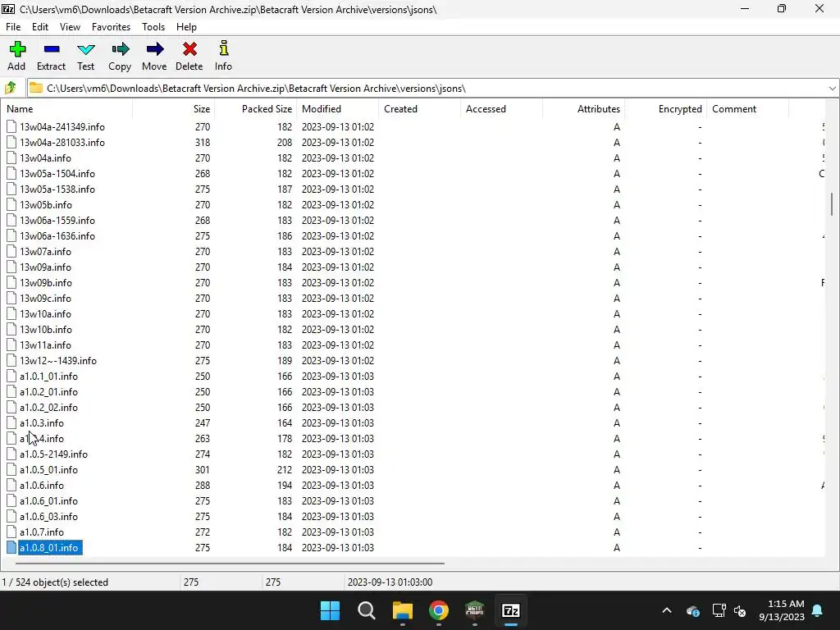Viewport: 840px width, 630px height.
Task: Click the red Delete icon
Action: pyautogui.click(x=189, y=49)
